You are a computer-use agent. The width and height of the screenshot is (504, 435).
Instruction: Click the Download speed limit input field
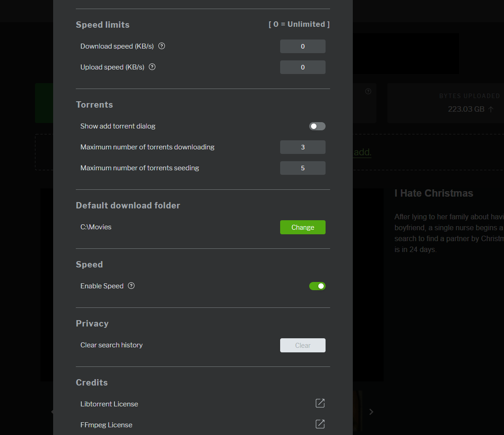(x=302, y=46)
